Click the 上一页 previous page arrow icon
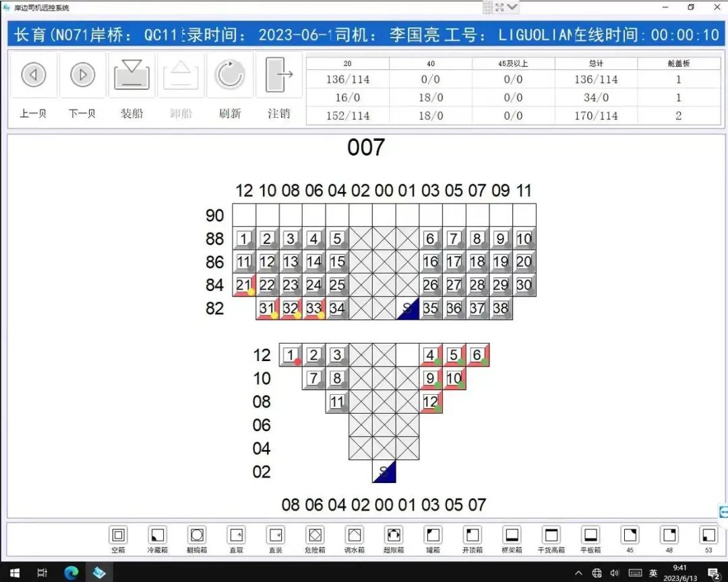 point(33,75)
